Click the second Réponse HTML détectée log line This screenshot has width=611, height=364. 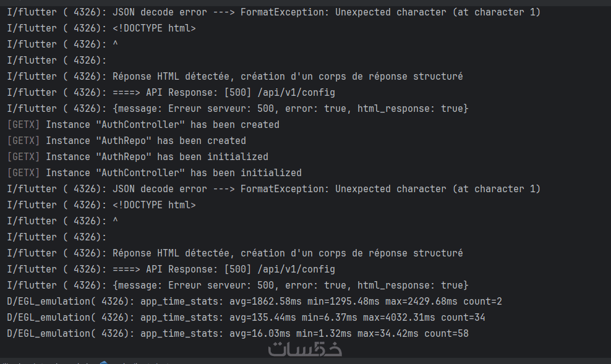coord(287,253)
